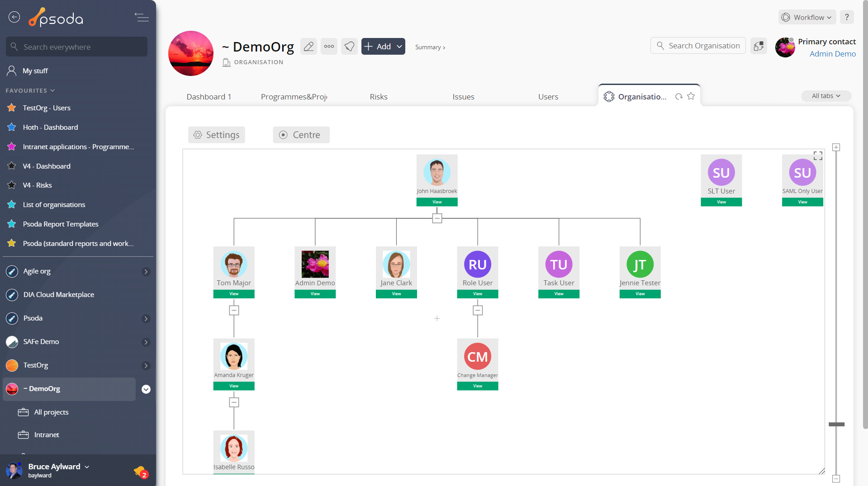Refresh the Organisation chart tab
This screenshot has width=868, height=486.
click(678, 96)
